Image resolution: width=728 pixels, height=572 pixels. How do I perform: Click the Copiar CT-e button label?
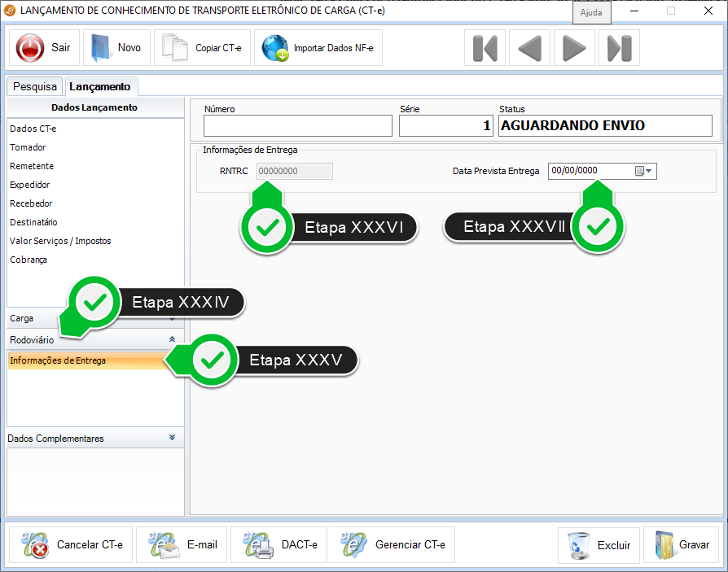218,48
